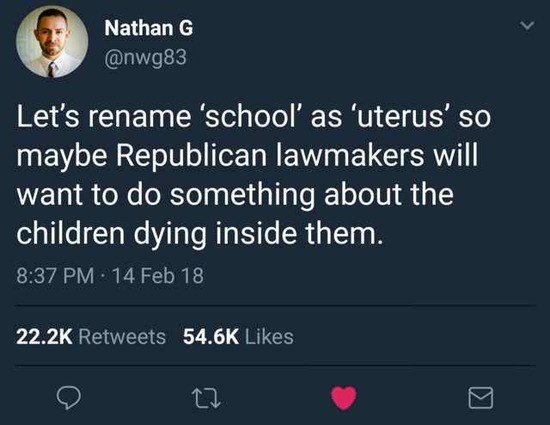
Task: Tap the bold 22.2K retweet number
Action: tap(45, 337)
